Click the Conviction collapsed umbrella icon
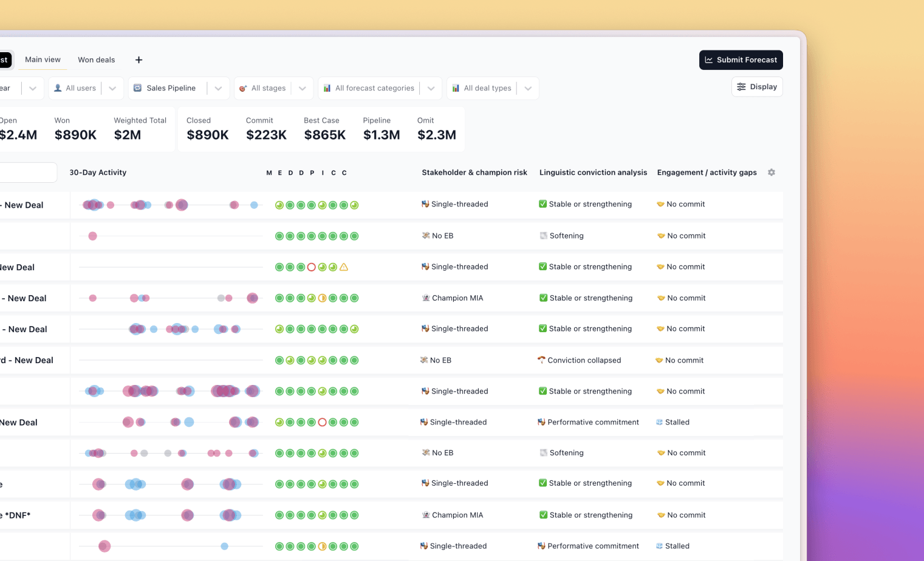 (541, 360)
